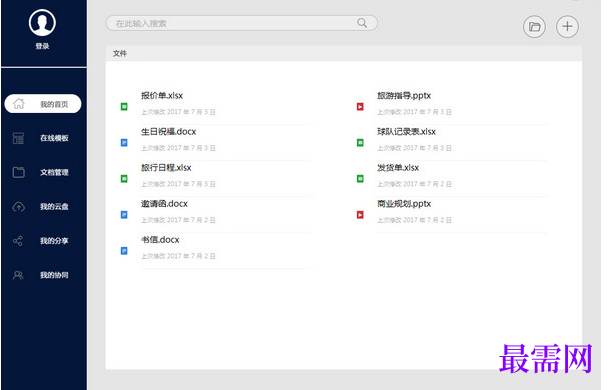Image resolution: width=611 pixels, height=390 pixels.
Task: Focus the 在此输入搜索 search field
Action: pyautogui.click(x=242, y=23)
